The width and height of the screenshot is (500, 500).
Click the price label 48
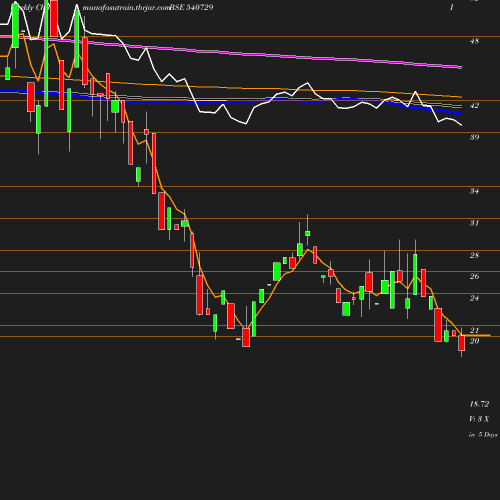(474, 41)
